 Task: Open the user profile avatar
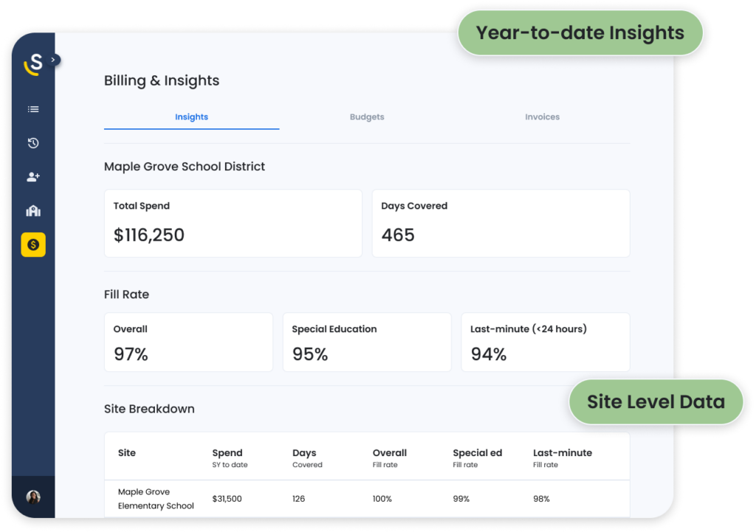[33, 497]
